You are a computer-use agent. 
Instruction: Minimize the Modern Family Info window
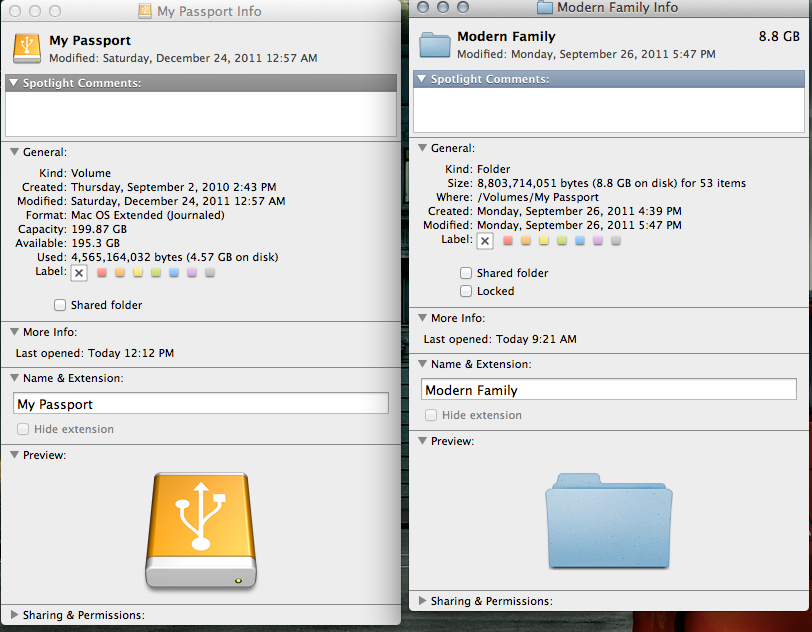coord(443,7)
